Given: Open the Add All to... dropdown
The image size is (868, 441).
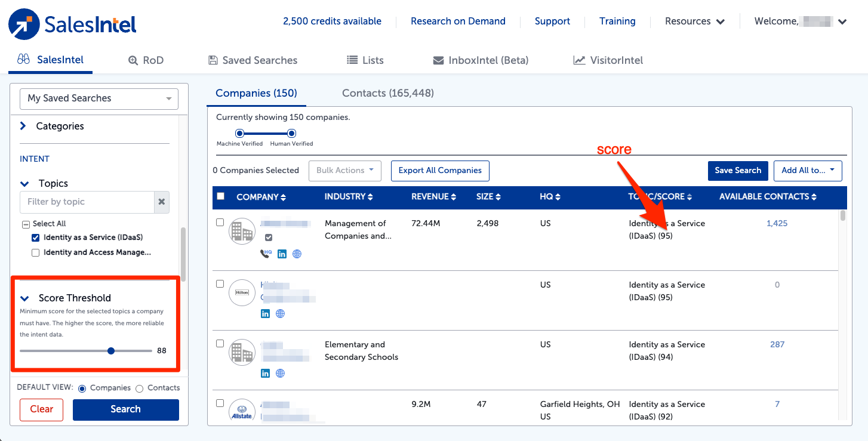Looking at the screenshot, I should point(808,171).
